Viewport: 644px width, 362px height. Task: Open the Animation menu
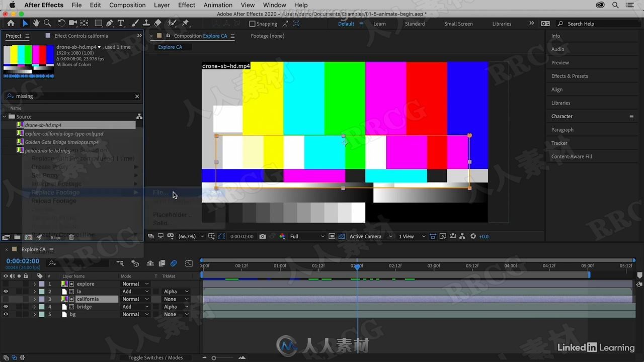pos(218,5)
